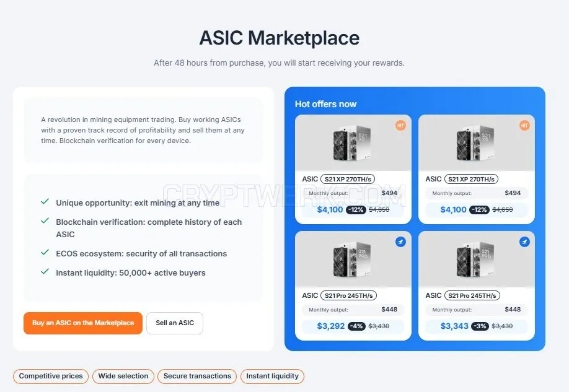Select the Secure transactions tag
569x392 pixels.
[x=197, y=377]
